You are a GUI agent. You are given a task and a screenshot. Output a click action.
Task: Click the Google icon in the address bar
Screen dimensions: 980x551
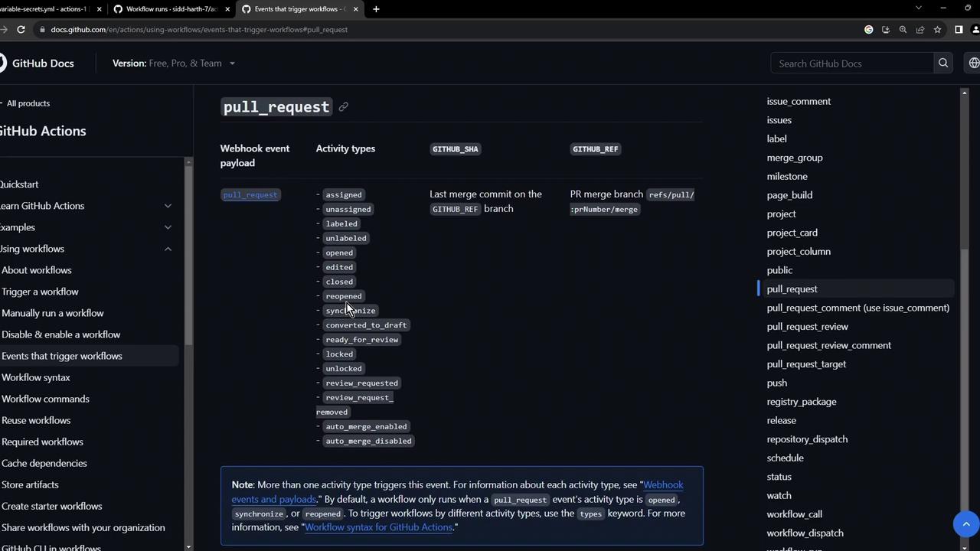[x=868, y=30]
